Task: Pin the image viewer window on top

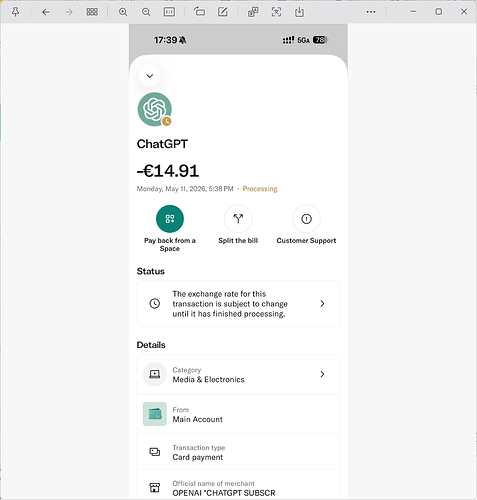Action: pos(15,12)
